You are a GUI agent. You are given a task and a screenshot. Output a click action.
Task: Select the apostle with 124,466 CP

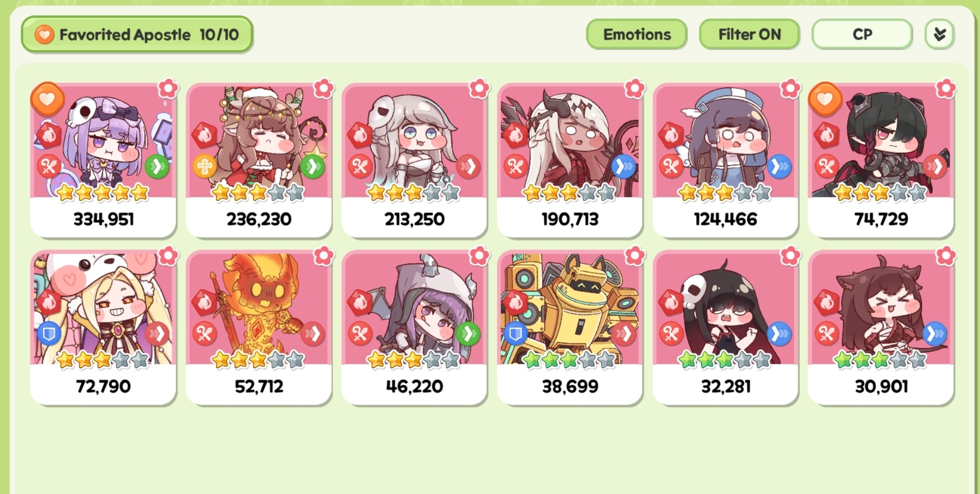click(725, 160)
